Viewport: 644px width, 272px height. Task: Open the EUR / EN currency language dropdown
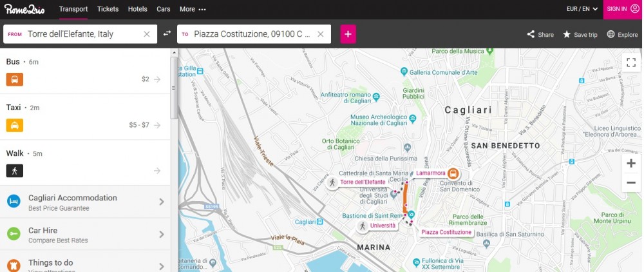click(x=582, y=9)
